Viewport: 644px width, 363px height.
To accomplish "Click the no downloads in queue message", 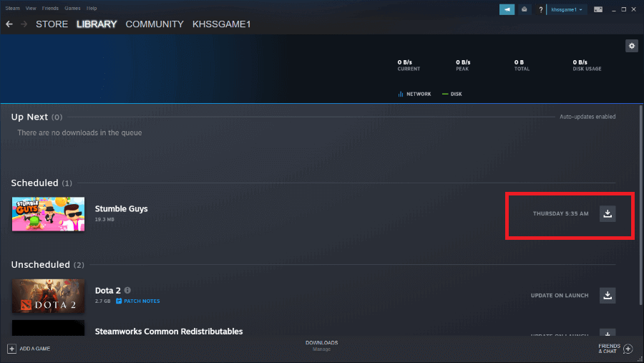I will (79, 132).
